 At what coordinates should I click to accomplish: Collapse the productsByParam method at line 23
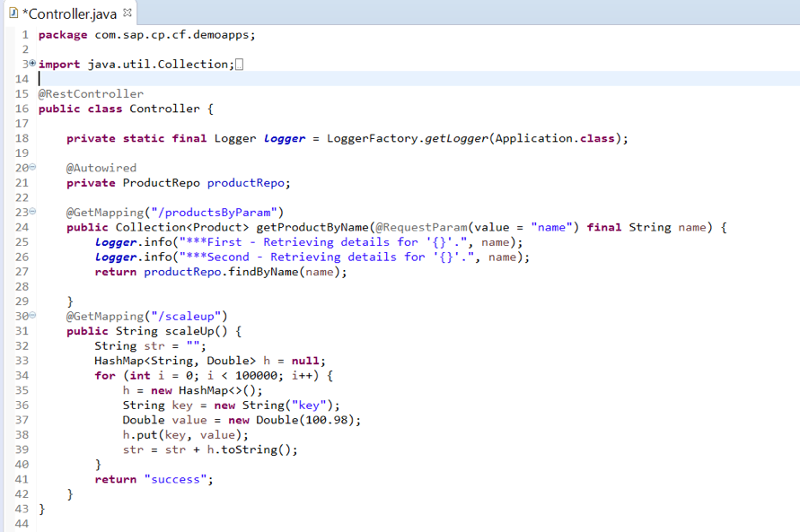tap(32, 211)
